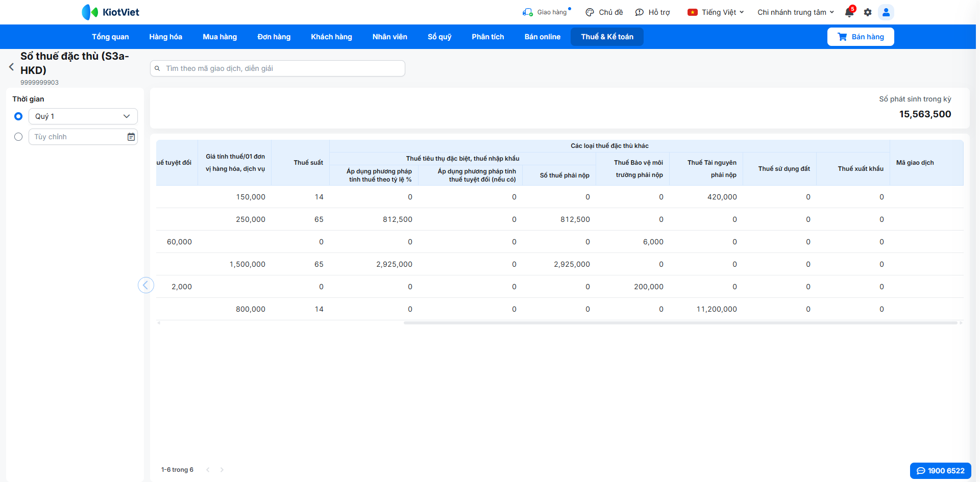Open settings gear icon
This screenshot has height=482, width=980.
pos(868,12)
